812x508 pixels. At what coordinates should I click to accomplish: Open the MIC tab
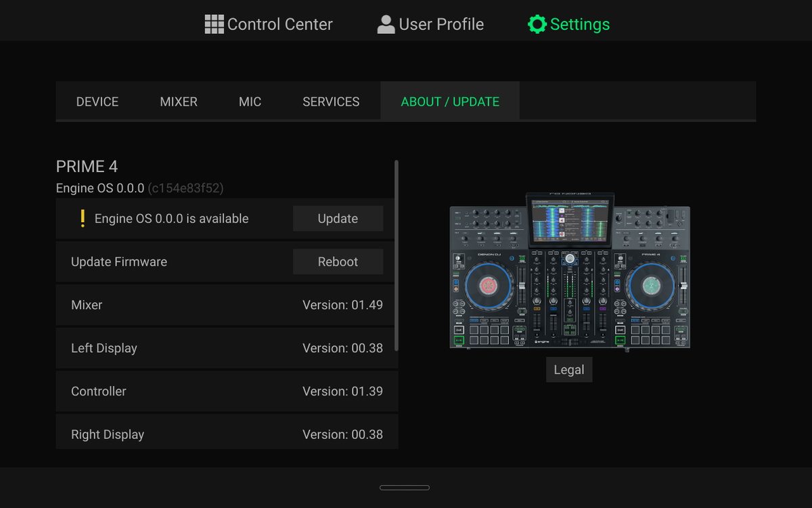coord(250,102)
